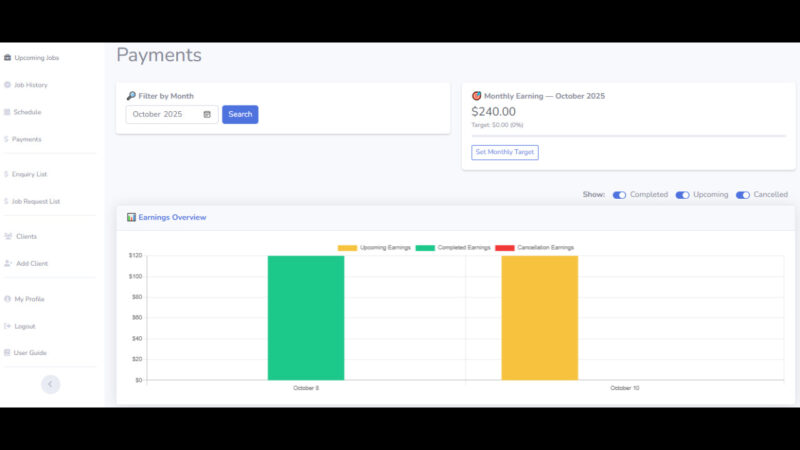Image resolution: width=800 pixels, height=450 pixels.
Task: Click the Set Monthly Target button
Action: (x=505, y=153)
